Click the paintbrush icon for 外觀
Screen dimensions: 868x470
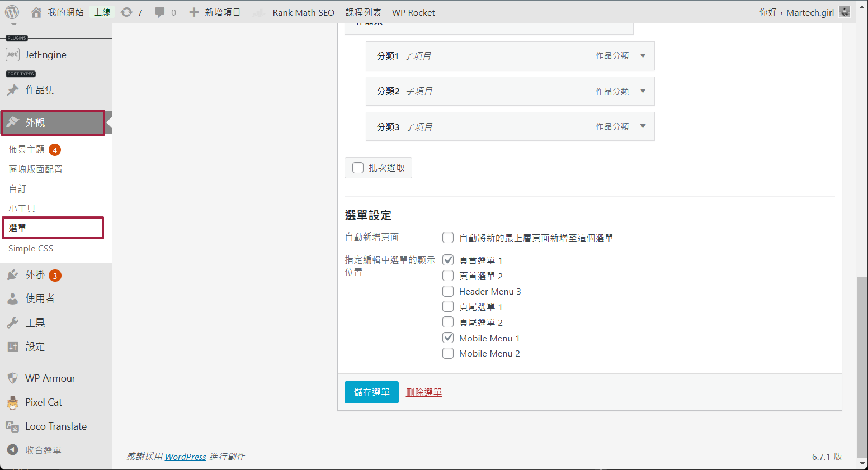coord(12,122)
